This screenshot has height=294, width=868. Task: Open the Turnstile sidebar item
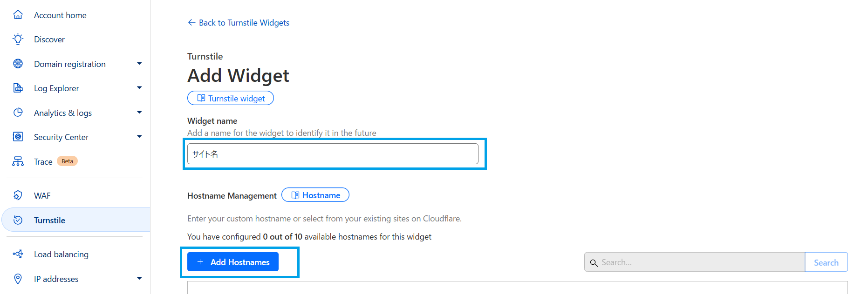click(x=49, y=220)
